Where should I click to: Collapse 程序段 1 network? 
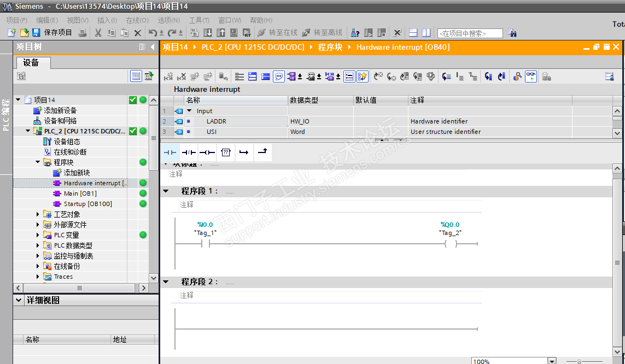point(166,191)
